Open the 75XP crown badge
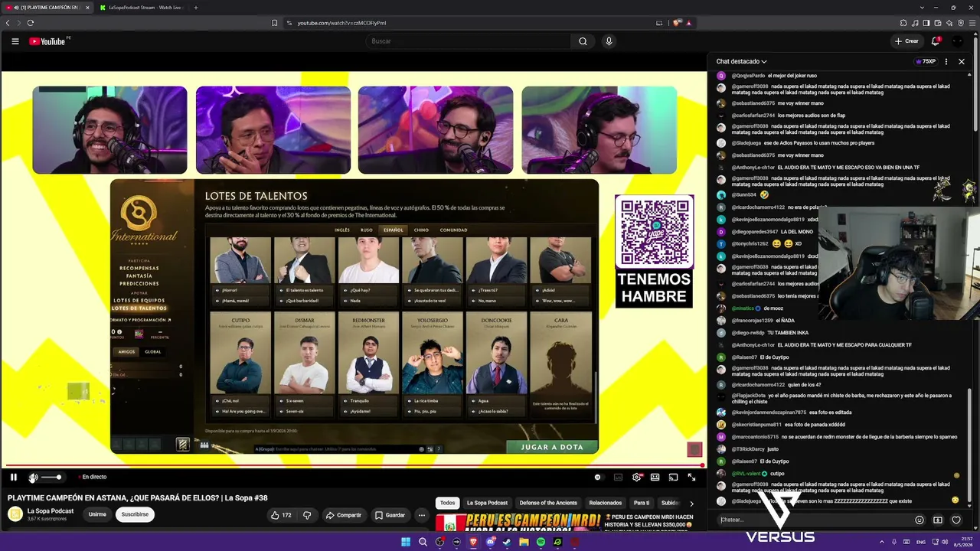The width and height of the screenshot is (980, 551). (x=926, y=61)
